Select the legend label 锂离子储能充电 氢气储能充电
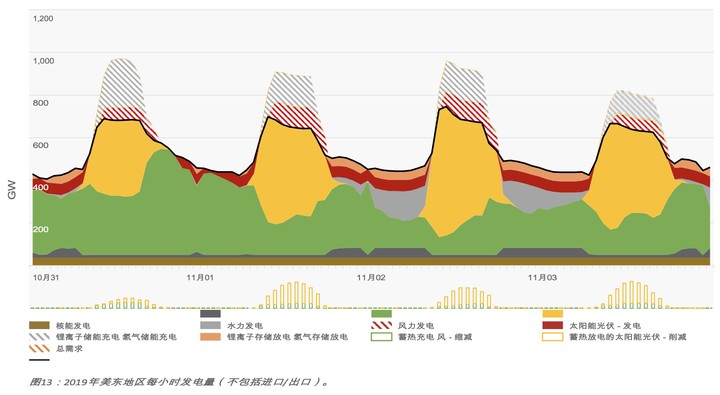 [116, 337]
